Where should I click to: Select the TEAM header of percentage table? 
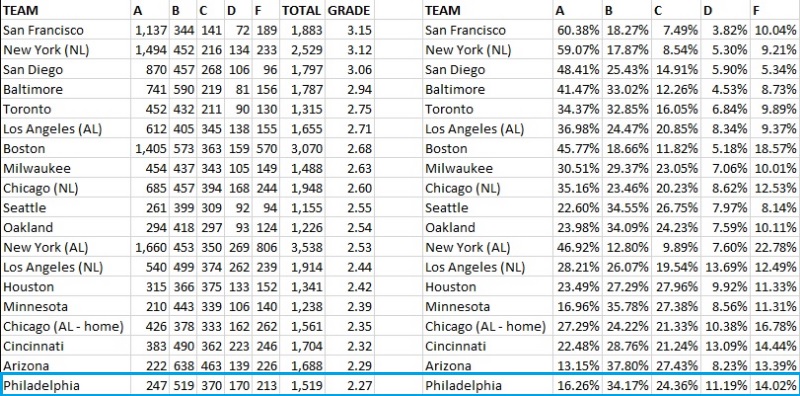(442, 10)
